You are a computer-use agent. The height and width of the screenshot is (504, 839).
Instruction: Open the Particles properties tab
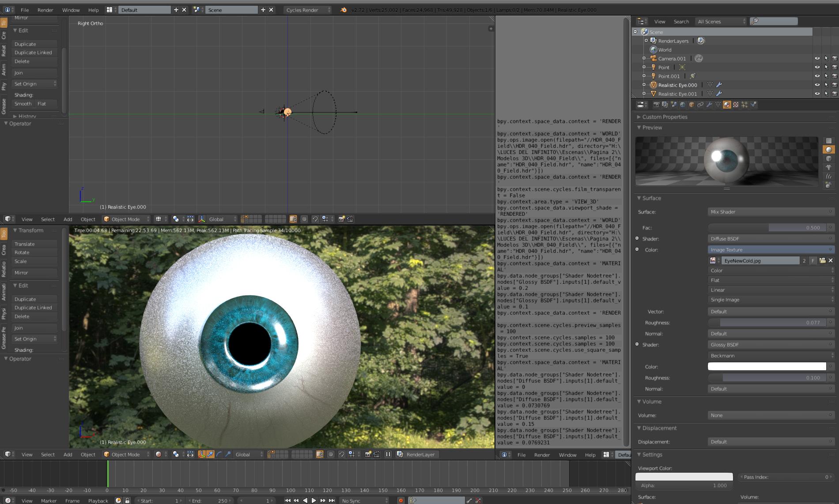point(745,105)
